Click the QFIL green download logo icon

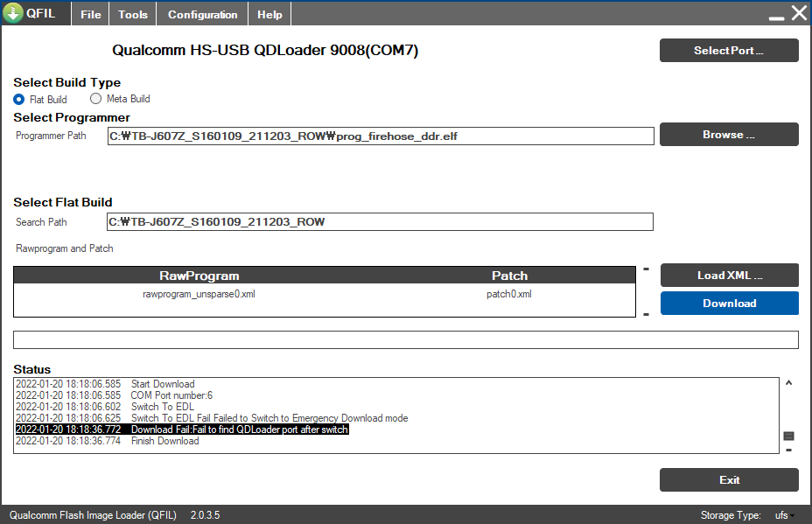point(12,12)
